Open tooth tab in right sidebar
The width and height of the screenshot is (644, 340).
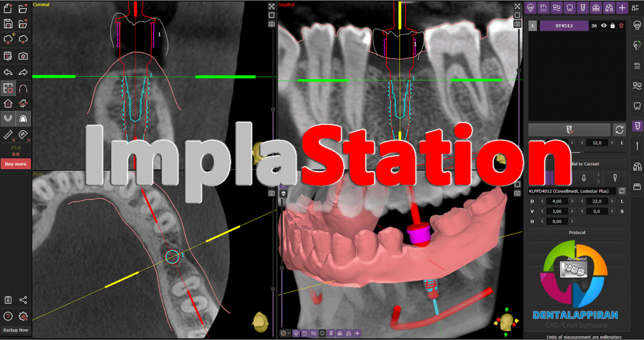pyautogui.click(x=637, y=106)
